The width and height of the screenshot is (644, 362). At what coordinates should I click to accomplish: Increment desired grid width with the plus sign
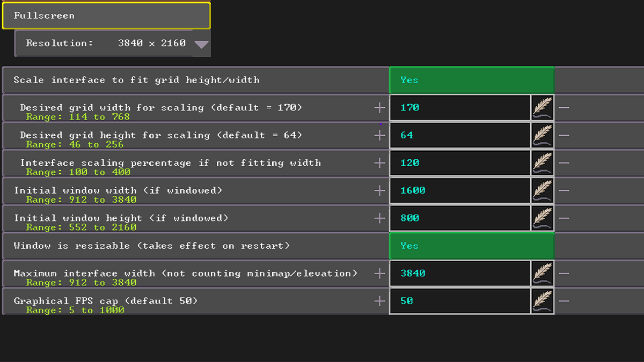(x=380, y=107)
